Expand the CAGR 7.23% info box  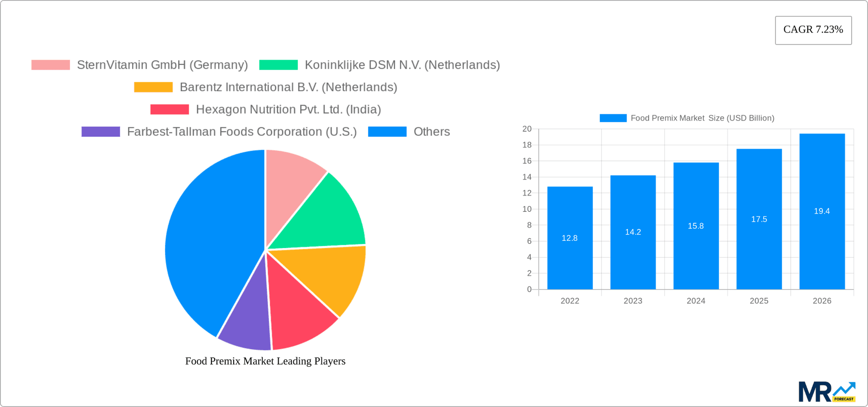click(x=813, y=30)
